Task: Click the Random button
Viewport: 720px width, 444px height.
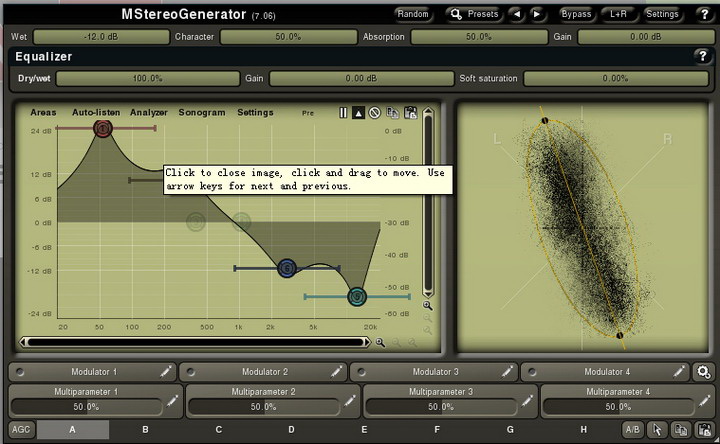Action: [x=413, y=14]
